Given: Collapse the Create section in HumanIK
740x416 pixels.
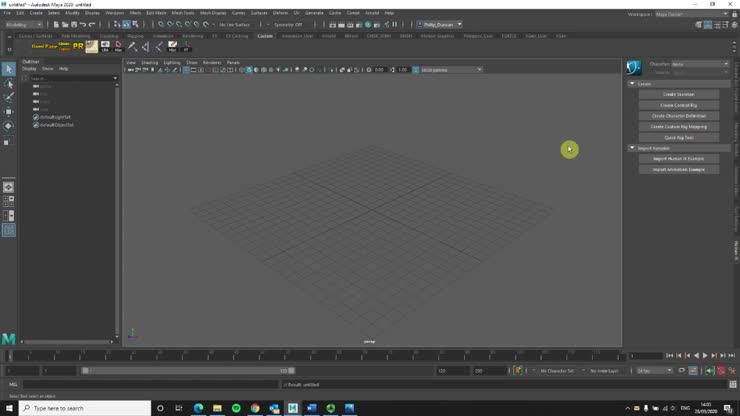Looking at the screenshot, I should [x=632, y=84].
